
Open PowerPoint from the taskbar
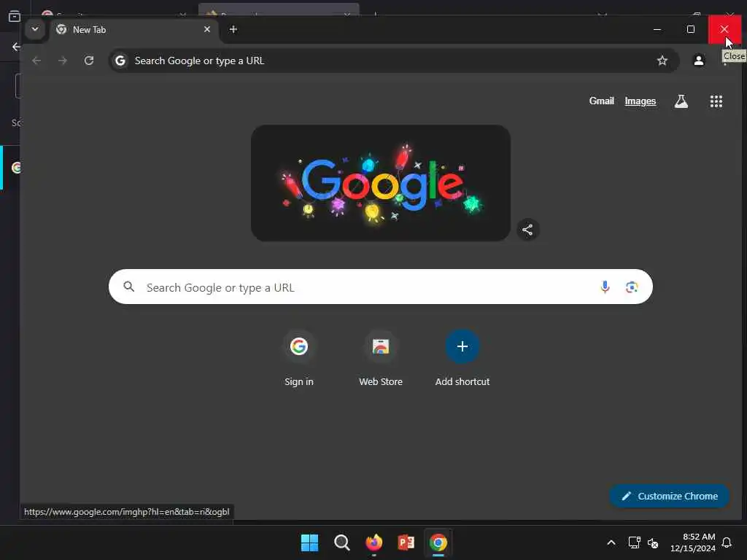(x=406, y=542)
